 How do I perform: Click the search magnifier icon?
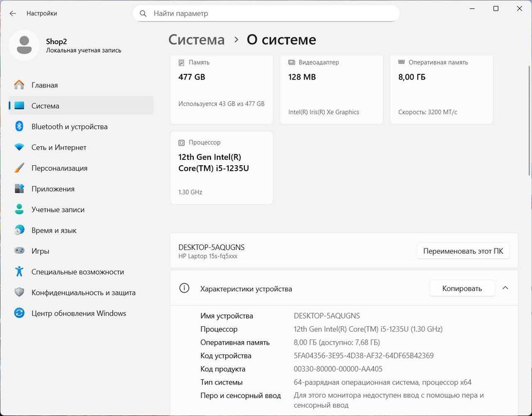tap(143, 14)
